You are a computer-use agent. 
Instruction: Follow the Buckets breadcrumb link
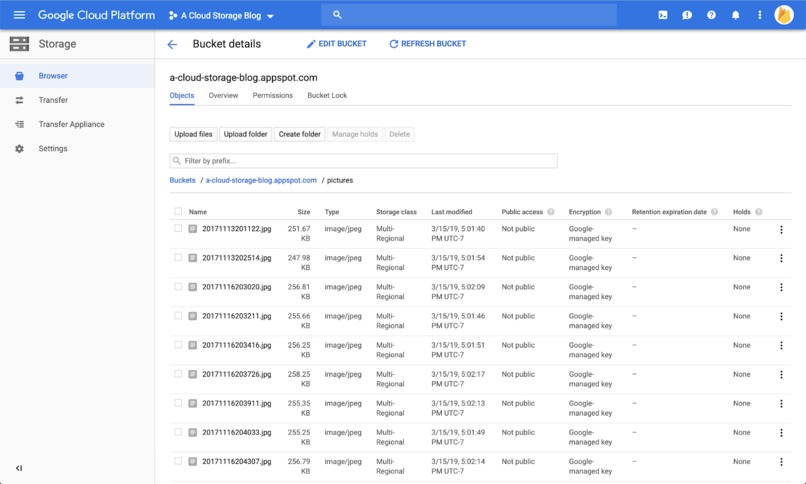tap(182, 180)
